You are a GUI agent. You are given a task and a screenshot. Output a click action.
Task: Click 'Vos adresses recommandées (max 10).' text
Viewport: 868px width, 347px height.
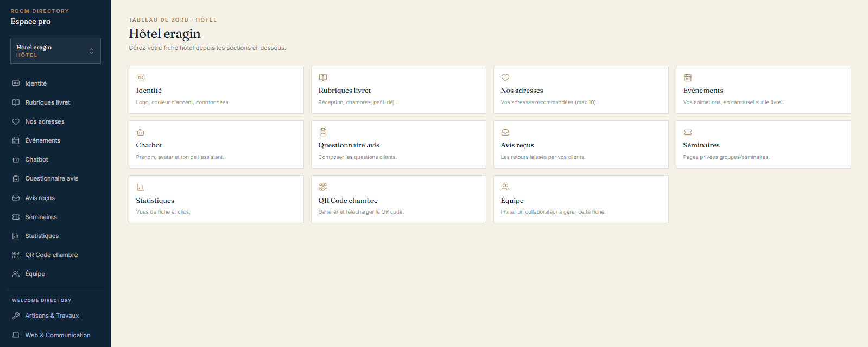549,102
